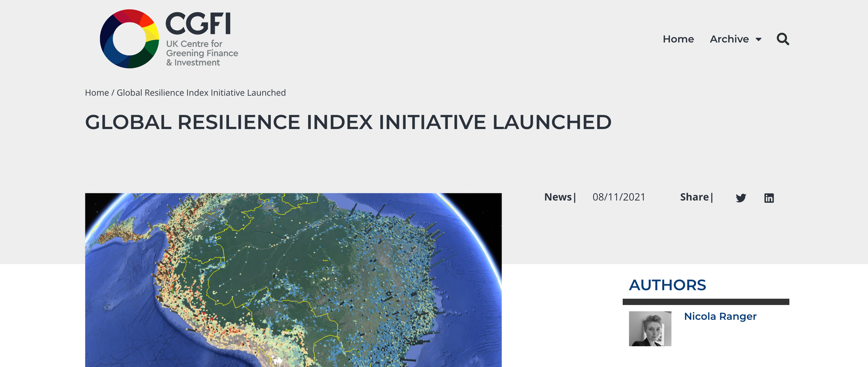
Task: Click the Share label
Action: coord(694,197)
